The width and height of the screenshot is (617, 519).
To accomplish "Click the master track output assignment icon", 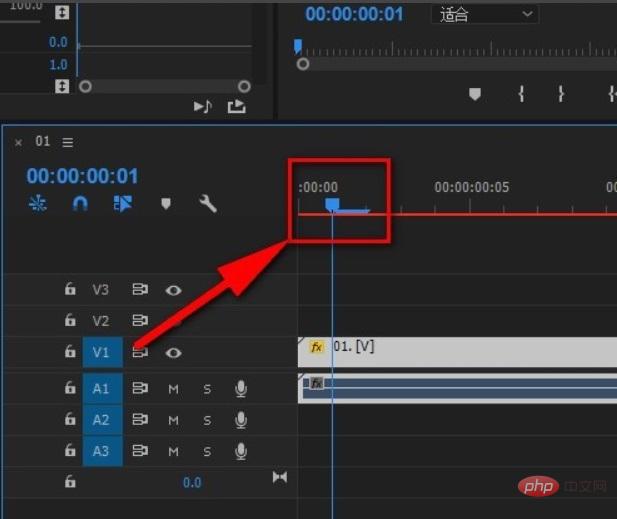I will [280, 477].
